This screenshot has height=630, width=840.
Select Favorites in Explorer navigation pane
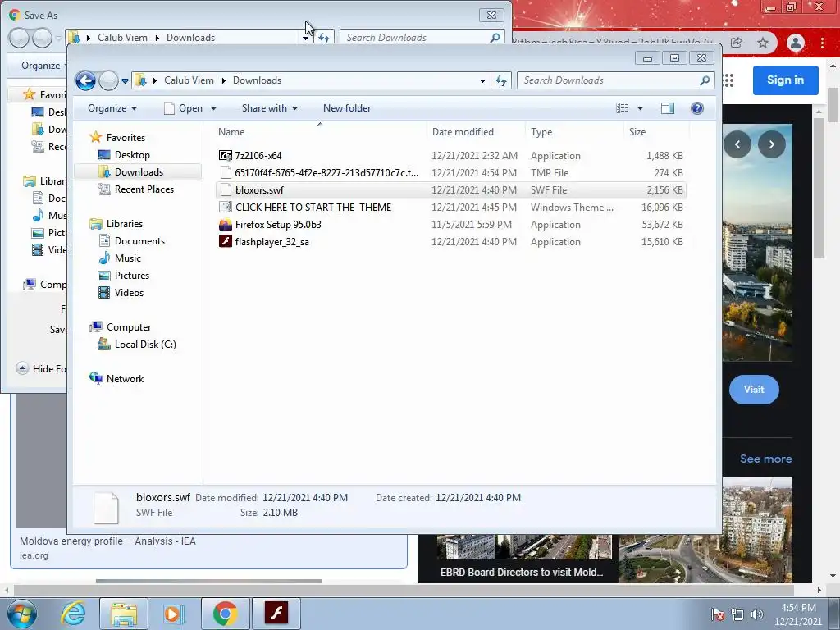tap(126, 138)
